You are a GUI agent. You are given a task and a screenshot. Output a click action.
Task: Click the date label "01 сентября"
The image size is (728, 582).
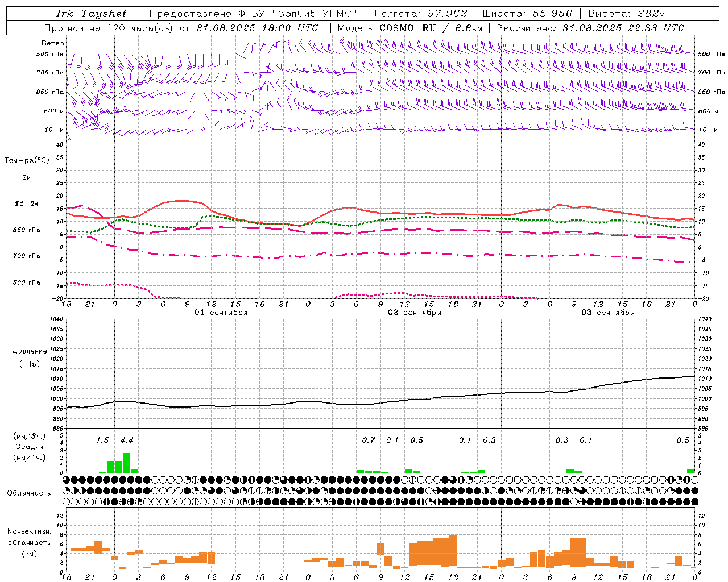coord(221,313)
